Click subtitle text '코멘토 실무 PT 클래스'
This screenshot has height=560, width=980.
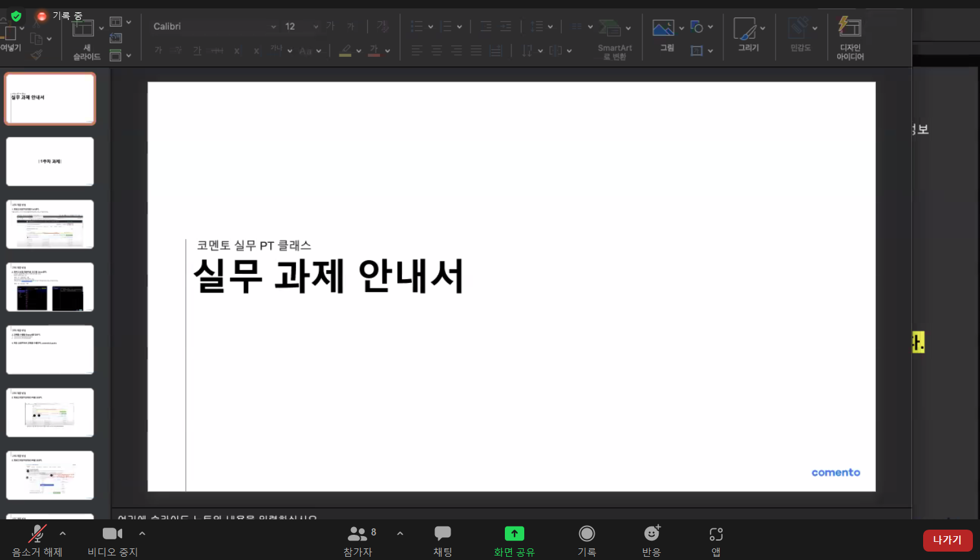point(254,245)
